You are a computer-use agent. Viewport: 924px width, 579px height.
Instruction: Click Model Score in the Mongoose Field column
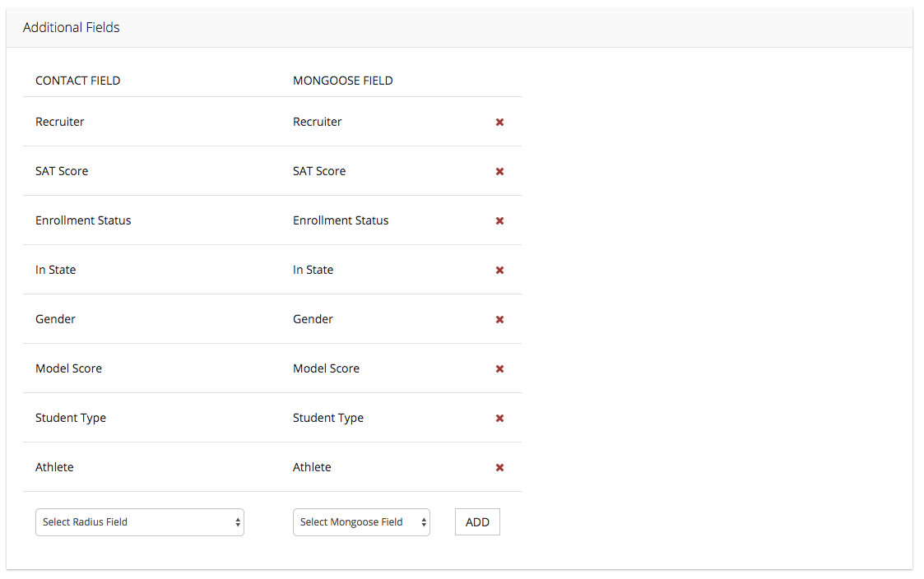326,368
